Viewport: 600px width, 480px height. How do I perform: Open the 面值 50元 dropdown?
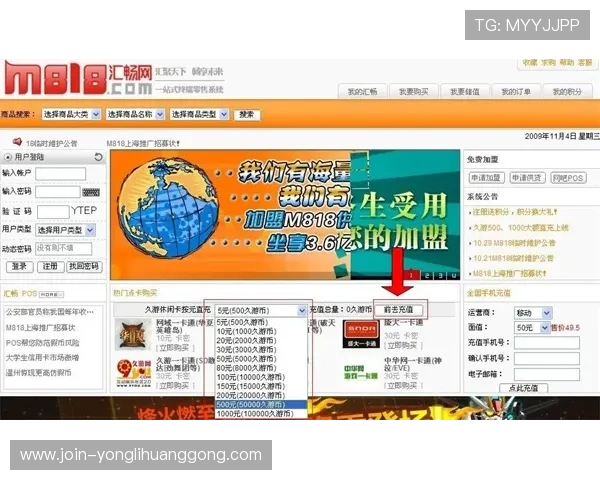point(532,328)
